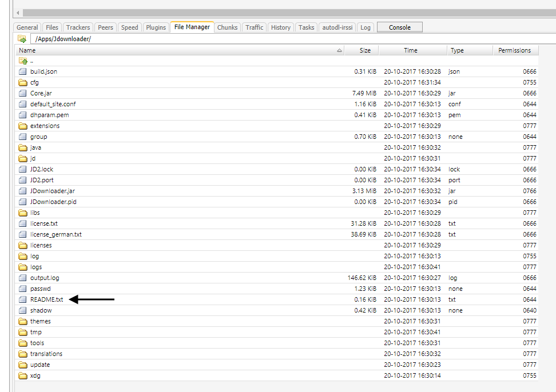This screenshot has height=392, width=556.
Task: Select the logs folder name
Action: tap(36, 267)
